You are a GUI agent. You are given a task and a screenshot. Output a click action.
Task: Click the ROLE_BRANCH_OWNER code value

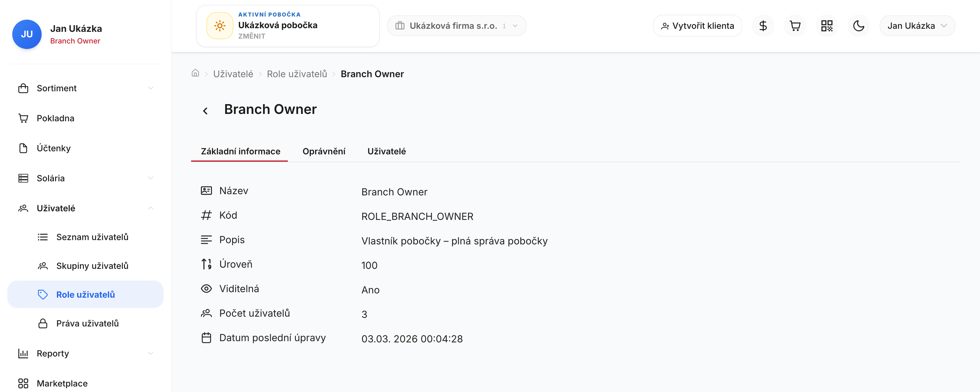click(417, 217)
